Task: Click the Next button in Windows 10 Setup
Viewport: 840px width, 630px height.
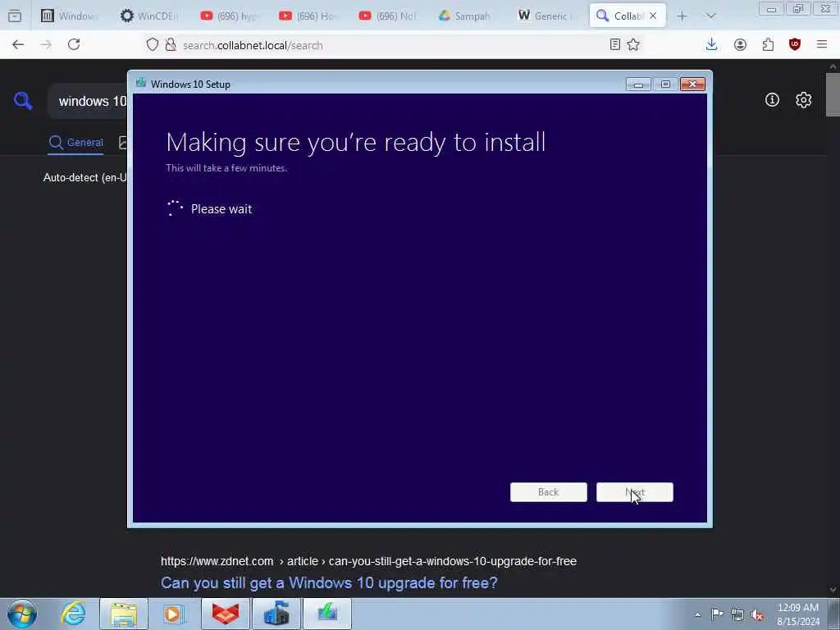Action: click(x=635, y=492)
